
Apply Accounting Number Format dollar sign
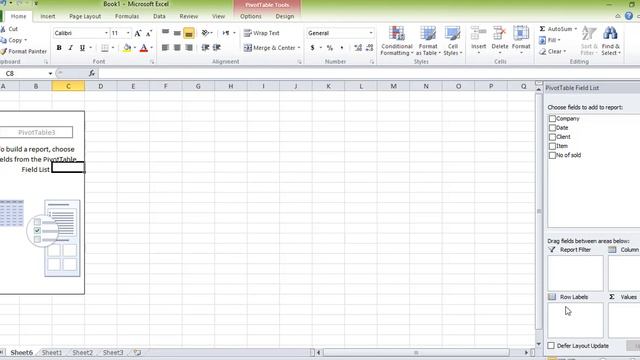click(x=313, y=48)
